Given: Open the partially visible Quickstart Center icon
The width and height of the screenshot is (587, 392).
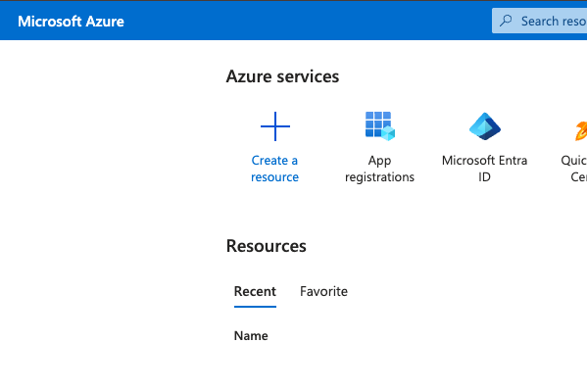Looking at the screenshot, I should (x=581, y=130).
